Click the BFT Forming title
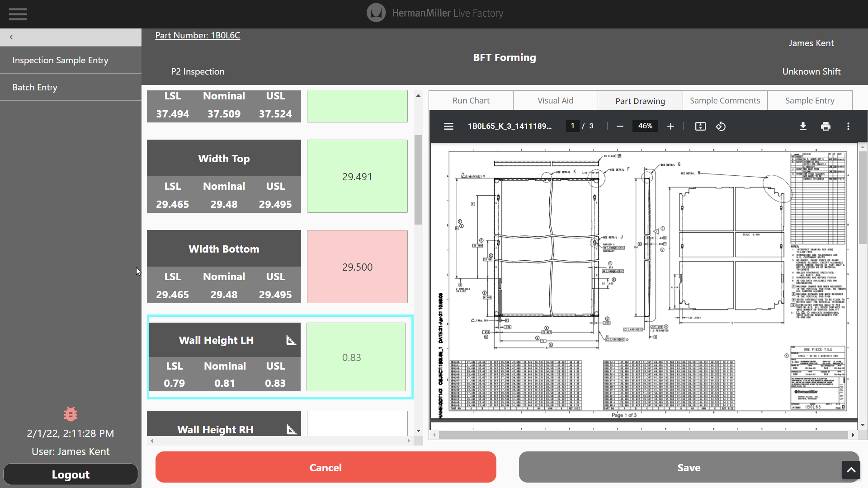868x488 pixels. (505, 57)
